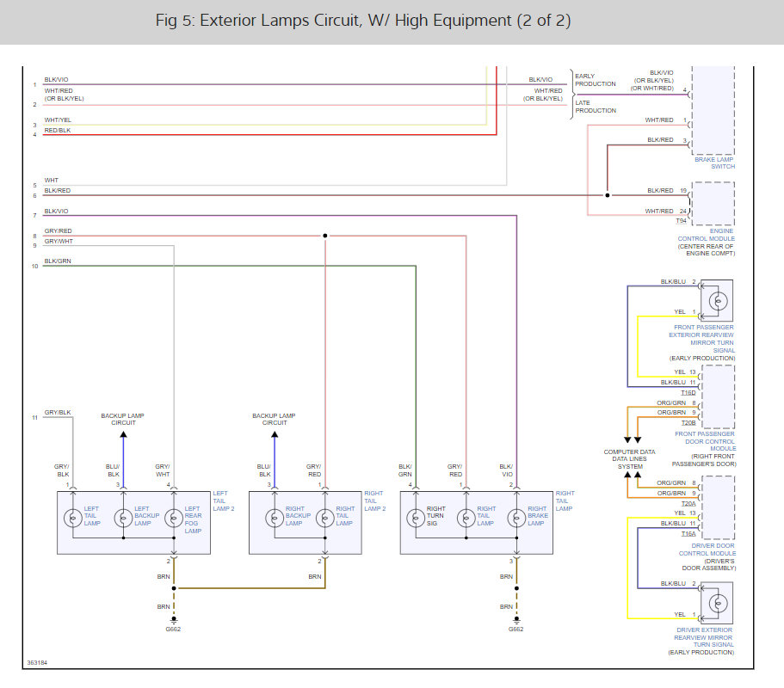Click Backup Lamp Circuit text above Left Tail Lamp 2
The width and height of the screenshot is (784, 688).
point(122,419)
